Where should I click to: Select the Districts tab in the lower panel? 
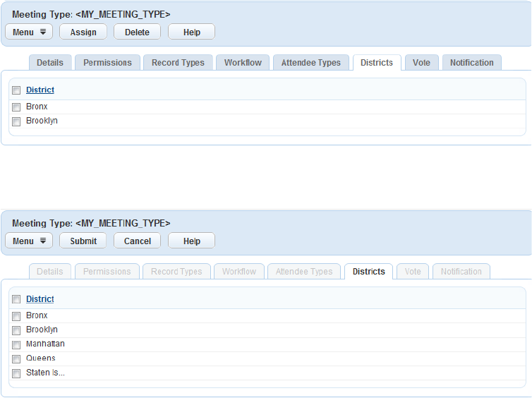click(x=369, y=272)
